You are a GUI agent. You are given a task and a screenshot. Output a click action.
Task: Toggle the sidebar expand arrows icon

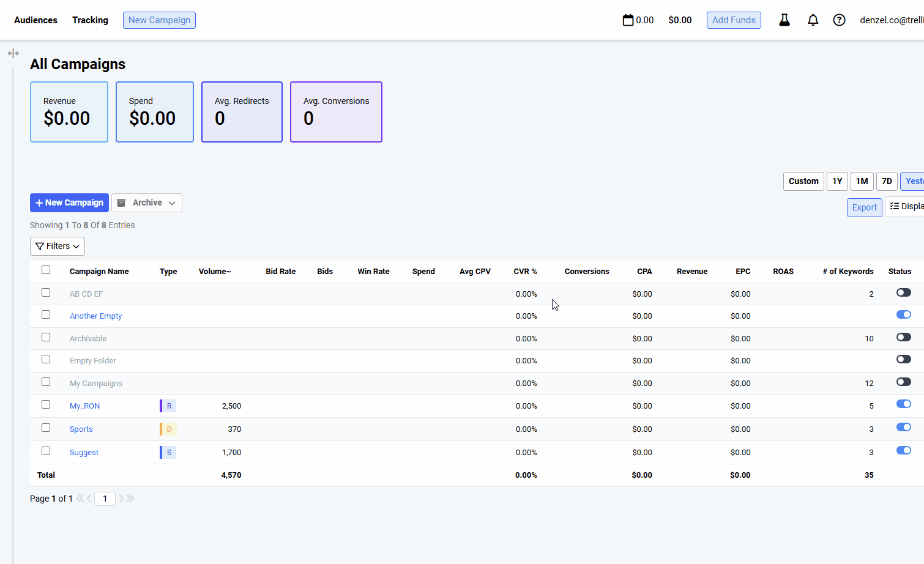pos(13,53)
